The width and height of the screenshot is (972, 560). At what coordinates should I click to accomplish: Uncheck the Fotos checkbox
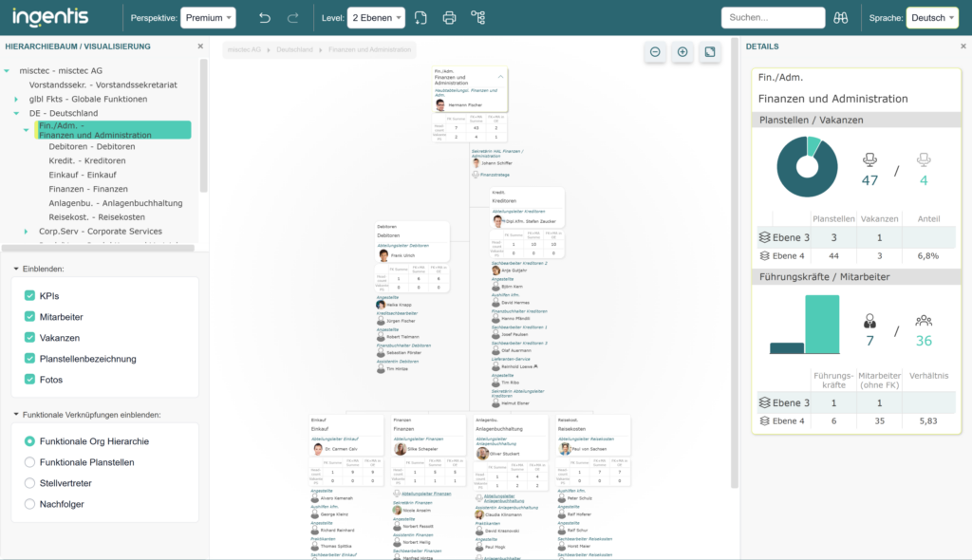[x=29, y=379]
